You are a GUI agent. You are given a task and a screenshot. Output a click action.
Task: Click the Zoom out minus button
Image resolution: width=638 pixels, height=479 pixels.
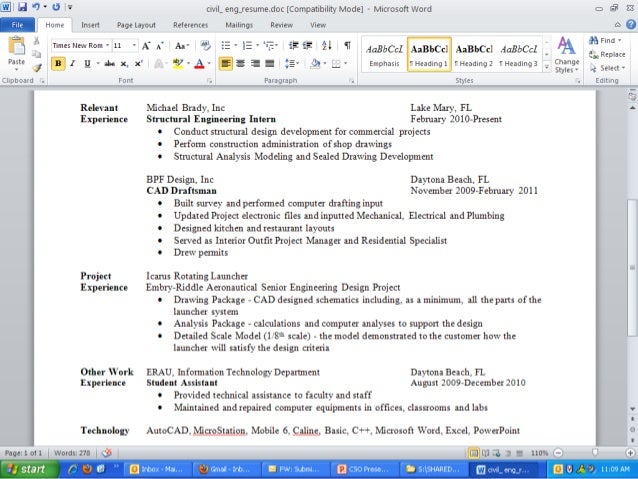558,453
